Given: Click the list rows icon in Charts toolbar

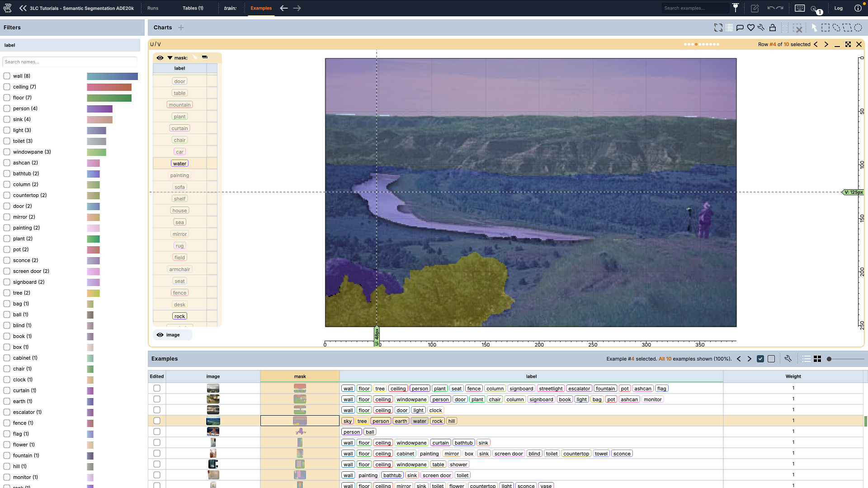Looking at the screenshot, I should [729, 28].
